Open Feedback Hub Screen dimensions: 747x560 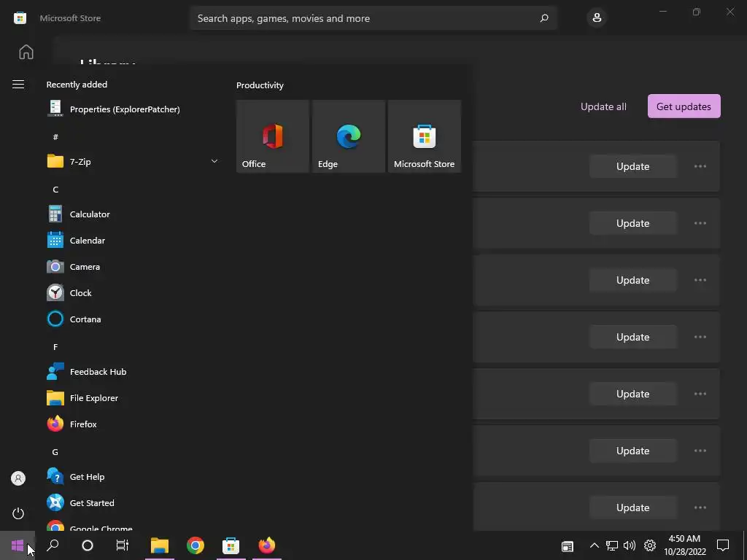(x=132, y=372)
